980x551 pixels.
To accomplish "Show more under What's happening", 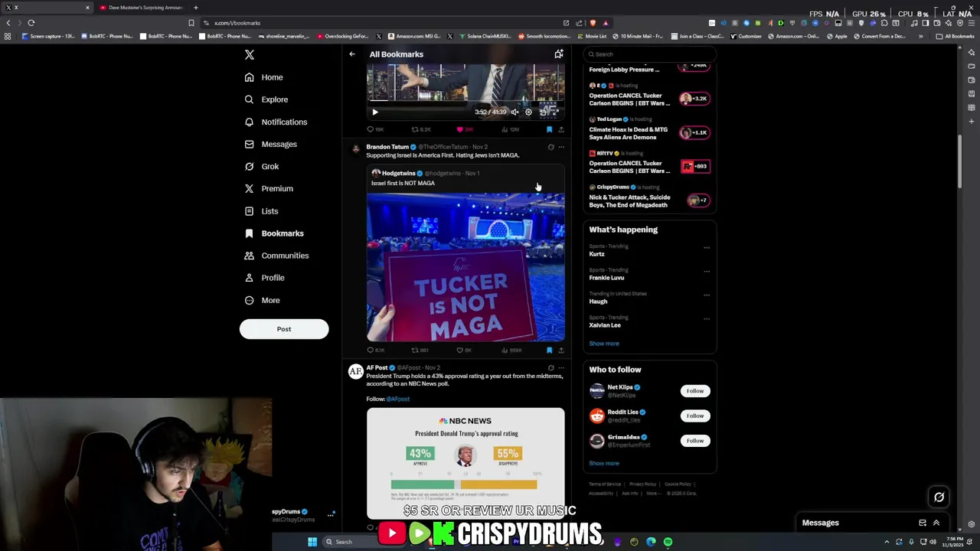I will (604, 344).
